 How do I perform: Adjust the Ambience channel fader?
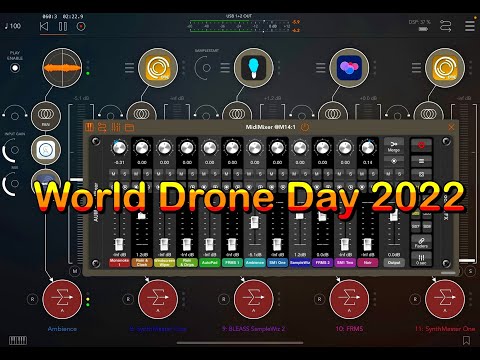[255, 222]
